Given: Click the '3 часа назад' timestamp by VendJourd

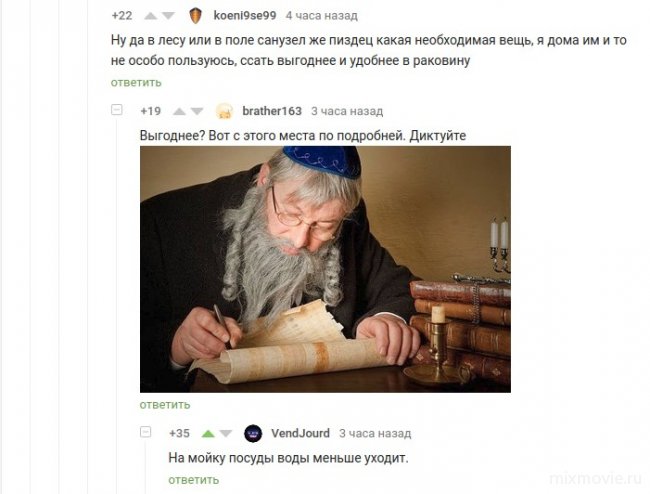Looking at the screenshot, I should (x=375, y=433).
